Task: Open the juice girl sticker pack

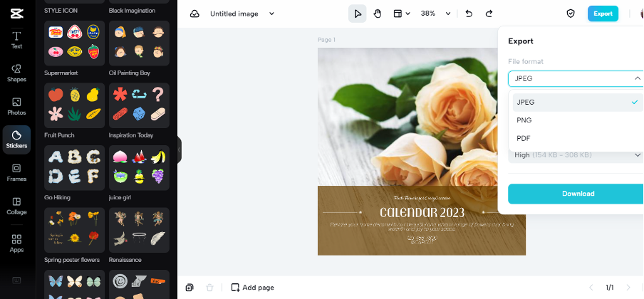Action: 139,168
